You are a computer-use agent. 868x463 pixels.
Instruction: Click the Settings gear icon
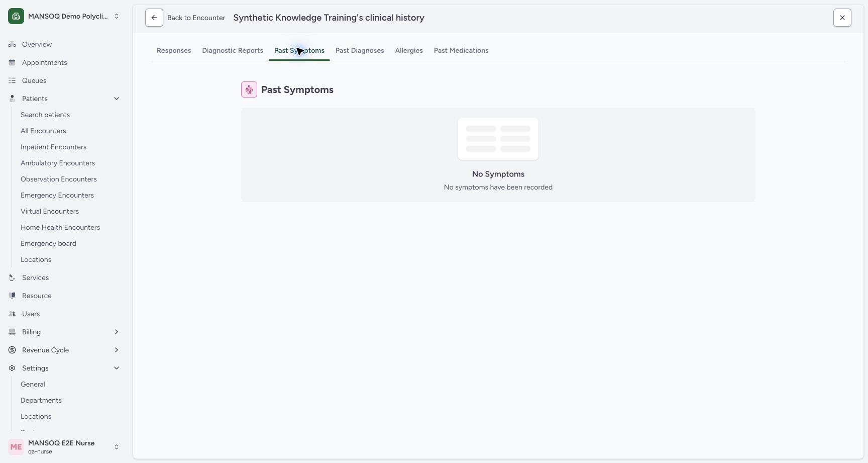12,368
